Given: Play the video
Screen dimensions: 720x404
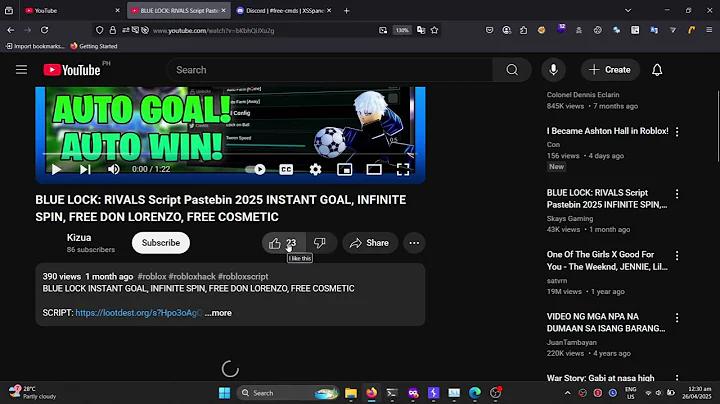Looking at the screenshot, I should click(x=56, y=169).
